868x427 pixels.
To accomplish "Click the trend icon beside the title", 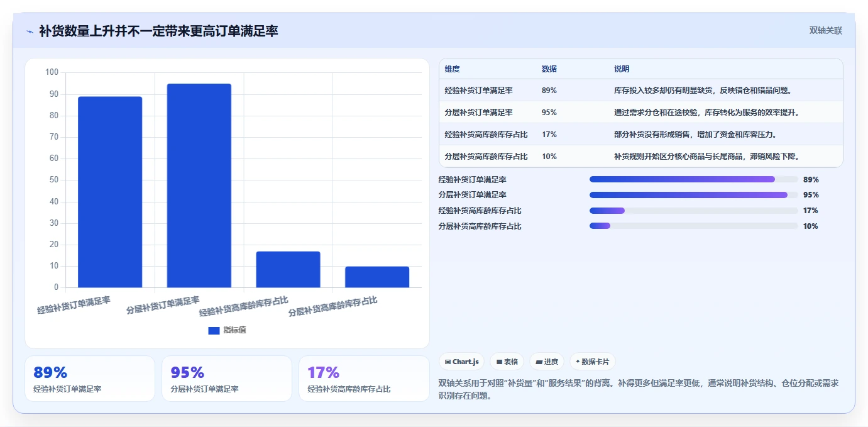I will (x=30, y=31).
